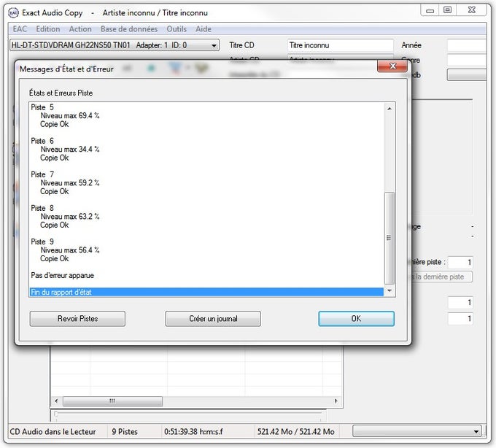Click the Exact Audio Copy title bar icon
The image size is (496, 448).
click(x=14, y=13)
